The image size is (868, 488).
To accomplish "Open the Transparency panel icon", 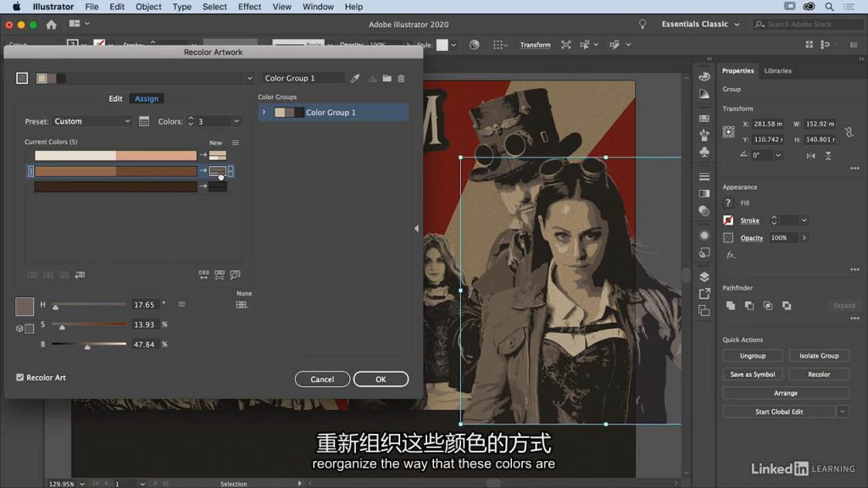I will point(704,211).
